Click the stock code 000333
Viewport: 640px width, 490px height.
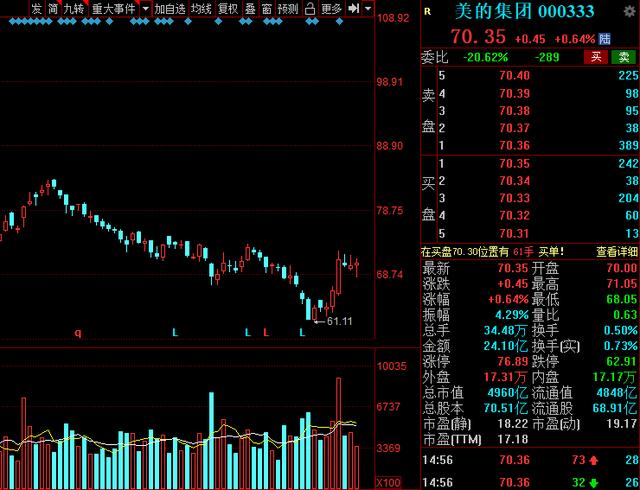click(x=566, y=11)
